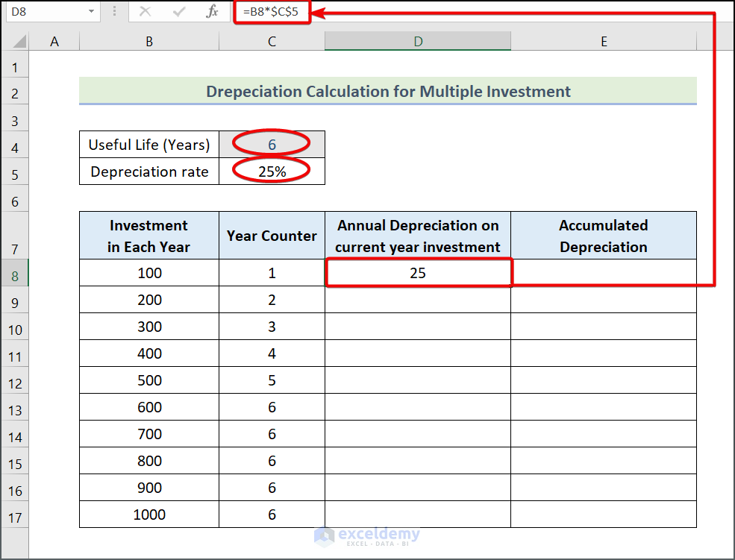Open the Insert Function fx icon
Screen dimensions: 735x560
[212, 11]
